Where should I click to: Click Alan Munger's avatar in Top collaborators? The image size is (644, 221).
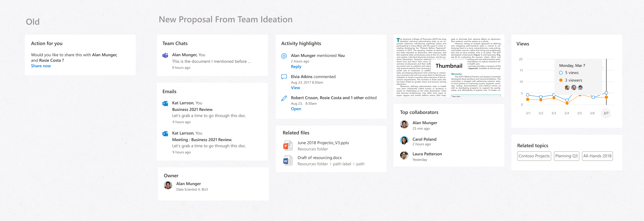(404, 124)
